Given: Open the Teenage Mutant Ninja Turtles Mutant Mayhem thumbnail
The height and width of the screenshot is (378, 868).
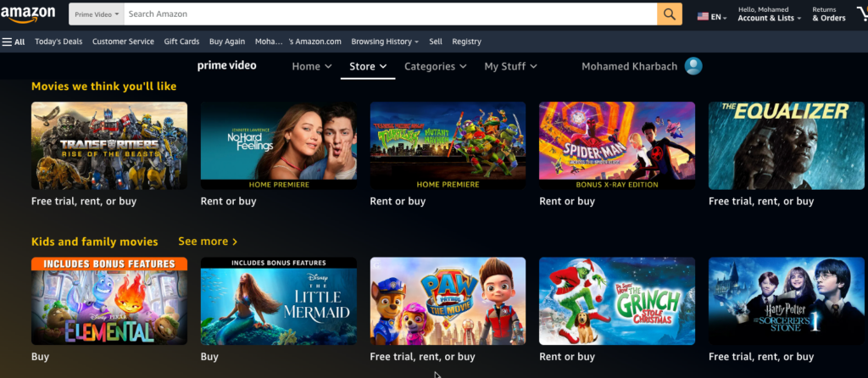Looking at the screenshot, I should [x=448, y=146].
